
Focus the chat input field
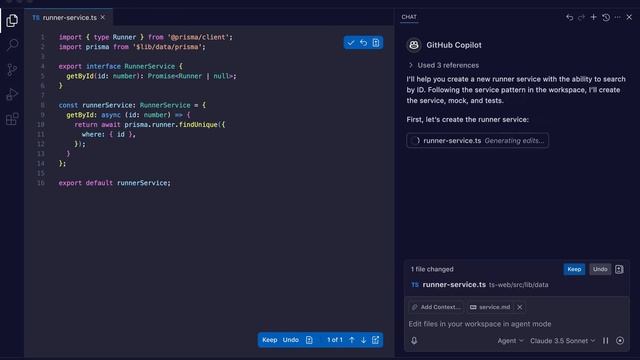pos(516,324)
